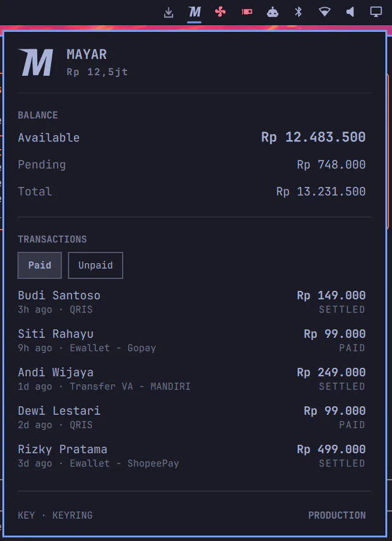
Task: Click the PRODUCTION environment label
Action: [x=337, y=515]
